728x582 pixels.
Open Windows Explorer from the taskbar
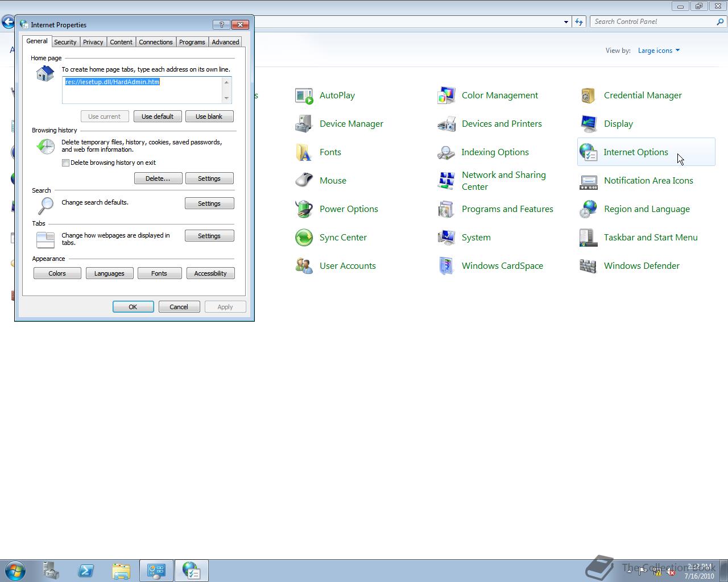point(121,571)
